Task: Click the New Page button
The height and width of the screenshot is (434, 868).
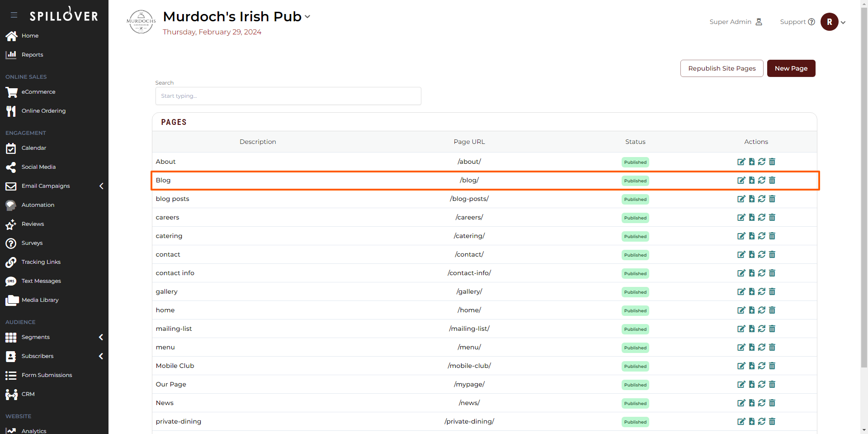Action: tap(791, 68)
